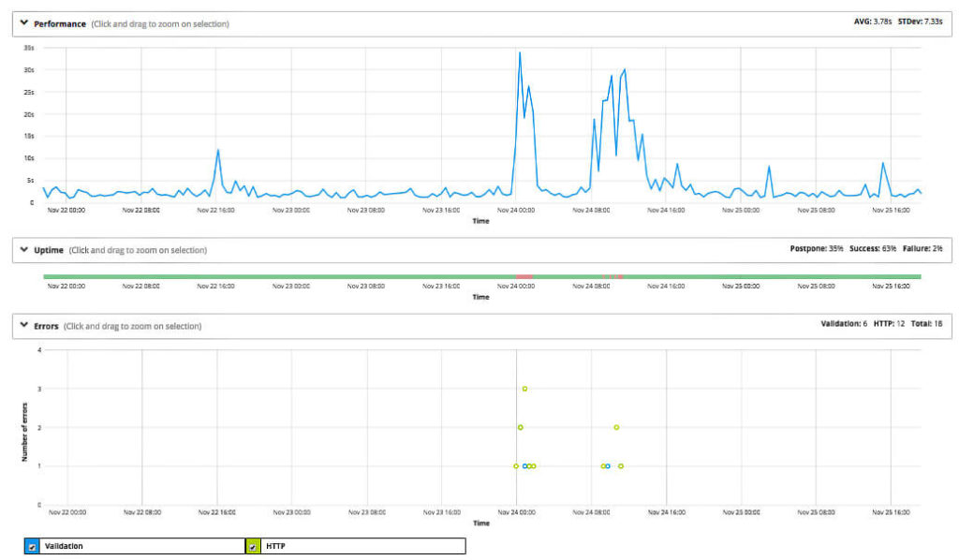Click the Validation legend label

pos(64,547)
